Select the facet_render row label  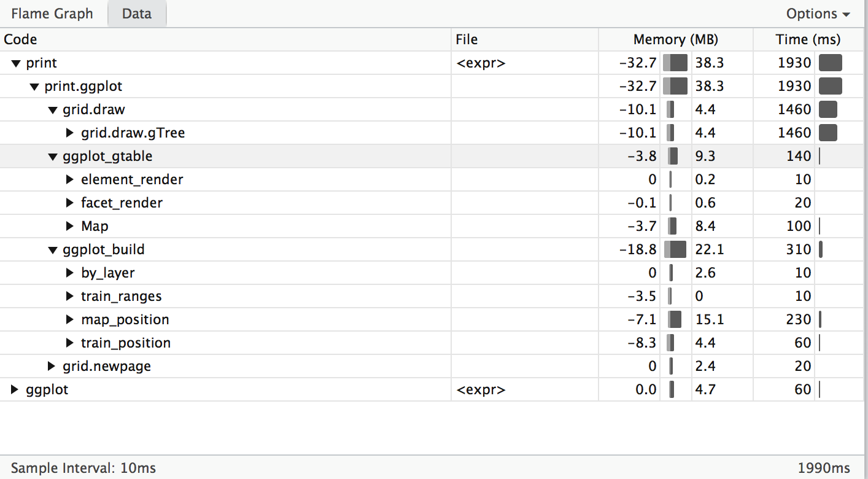click(x=122, y=203)
